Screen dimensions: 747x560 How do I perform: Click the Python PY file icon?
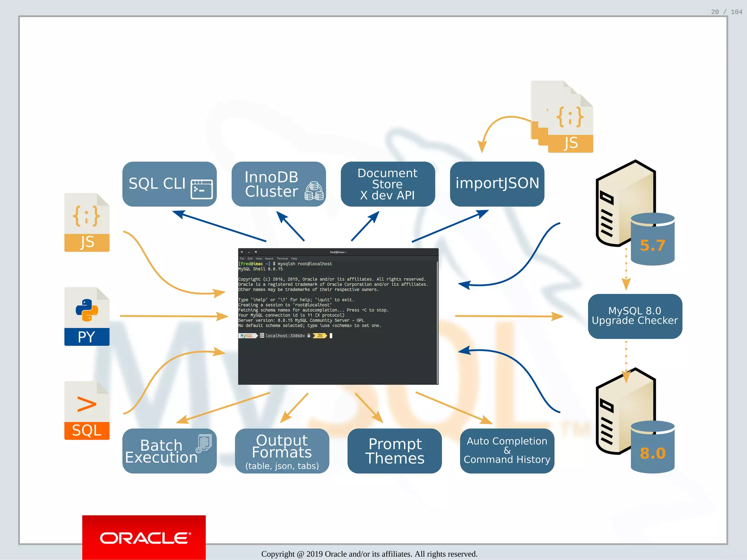click(87, 316)
